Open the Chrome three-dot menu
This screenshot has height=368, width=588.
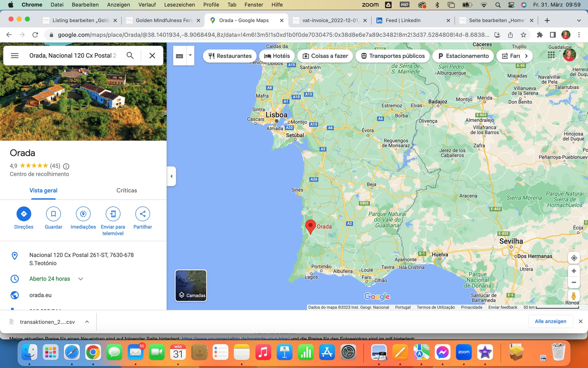click(579, 35)
